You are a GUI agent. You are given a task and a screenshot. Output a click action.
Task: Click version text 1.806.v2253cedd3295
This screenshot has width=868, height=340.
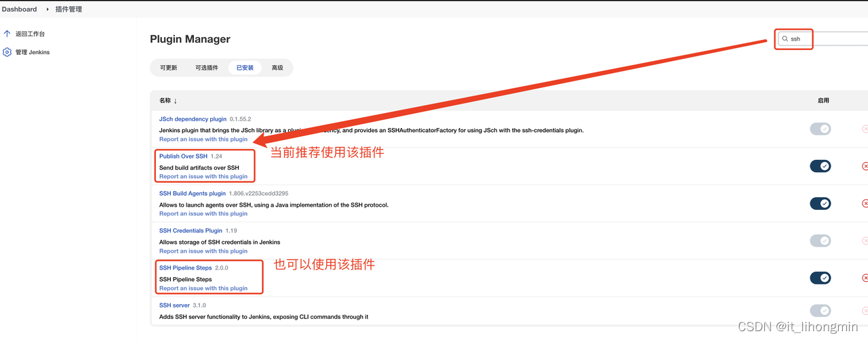(x=258, y=194)
